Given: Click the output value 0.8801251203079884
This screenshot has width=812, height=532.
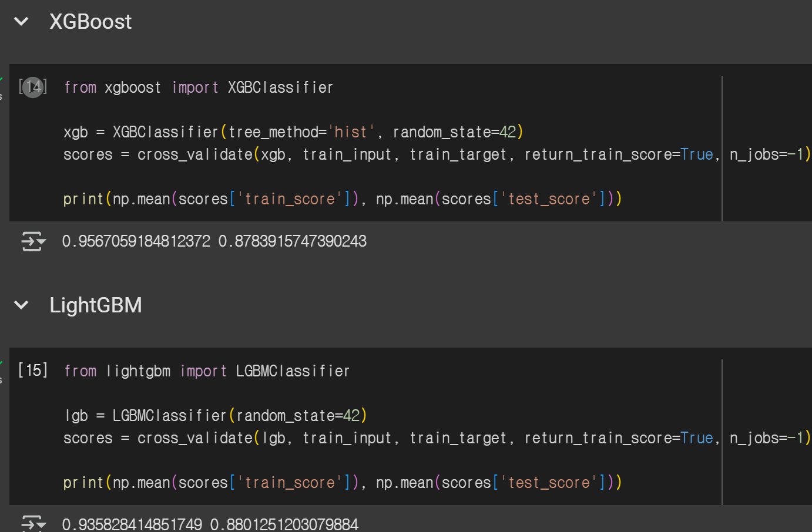Looking at the screenshot, I should [284, 524].
